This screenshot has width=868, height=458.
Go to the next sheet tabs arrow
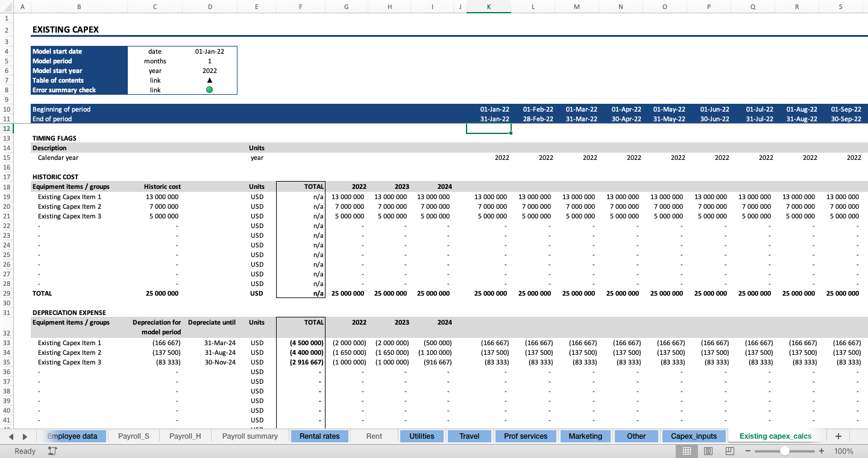(25, 436)
